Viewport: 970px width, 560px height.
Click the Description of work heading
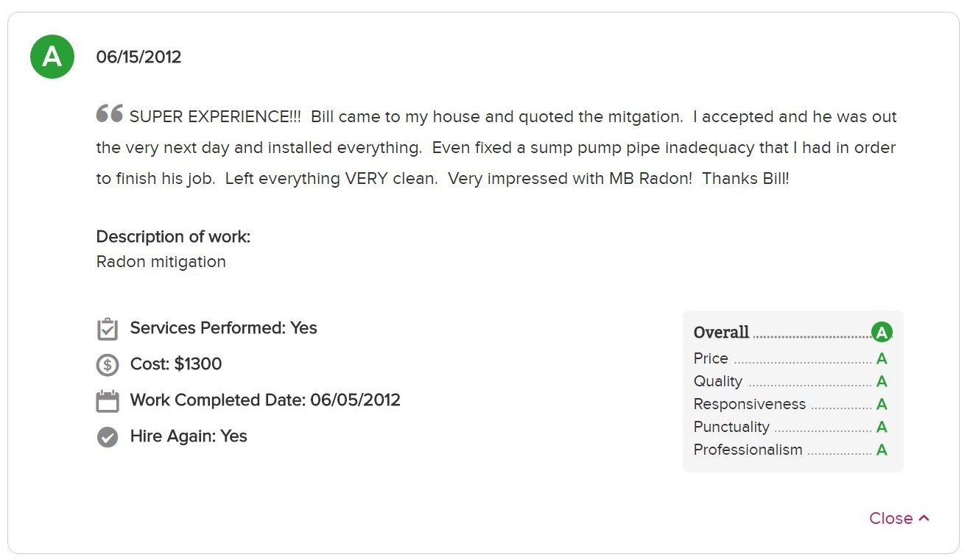coord(173,237)
